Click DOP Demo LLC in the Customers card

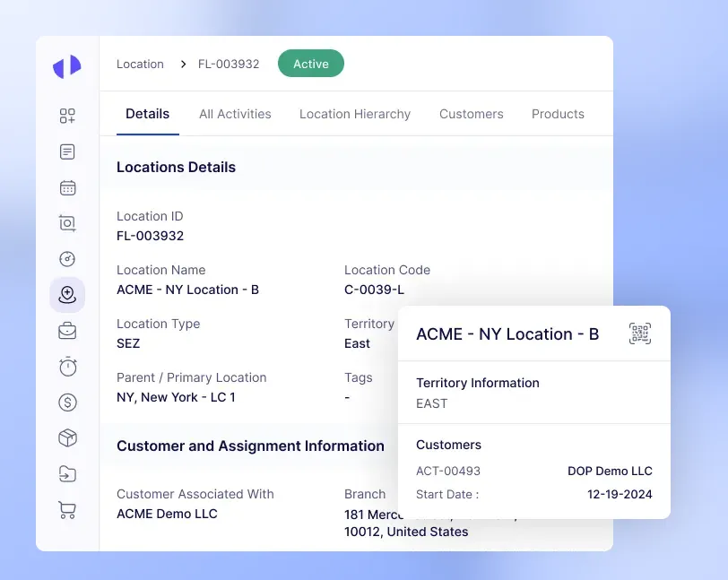point(610,471)
